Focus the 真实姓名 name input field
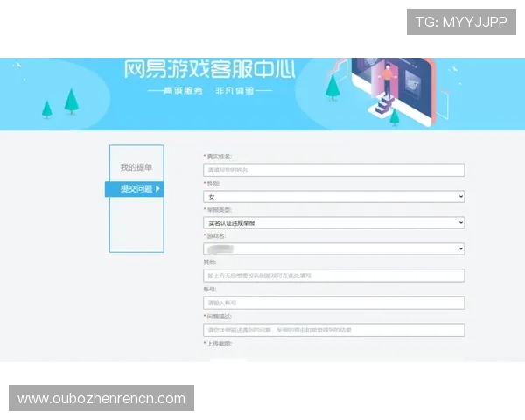The width and height of the screenshot is (525, 420). 334,170
